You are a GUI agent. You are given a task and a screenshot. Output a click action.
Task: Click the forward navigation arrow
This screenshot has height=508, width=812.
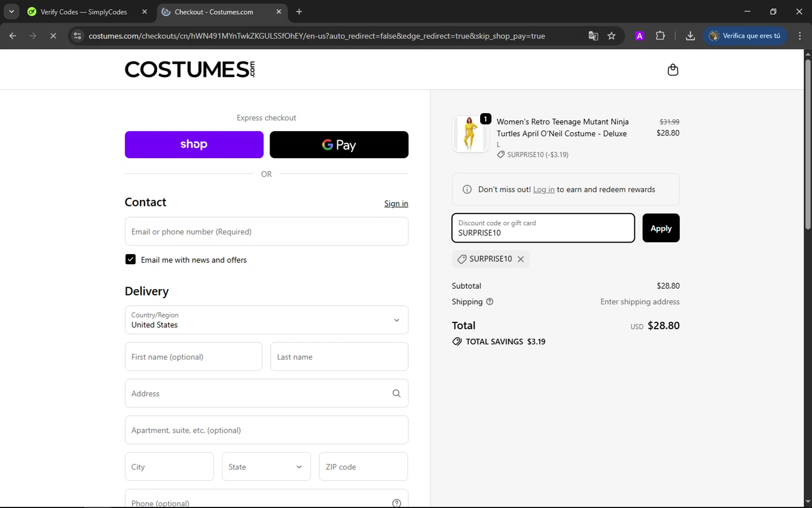tap(33, 36)
